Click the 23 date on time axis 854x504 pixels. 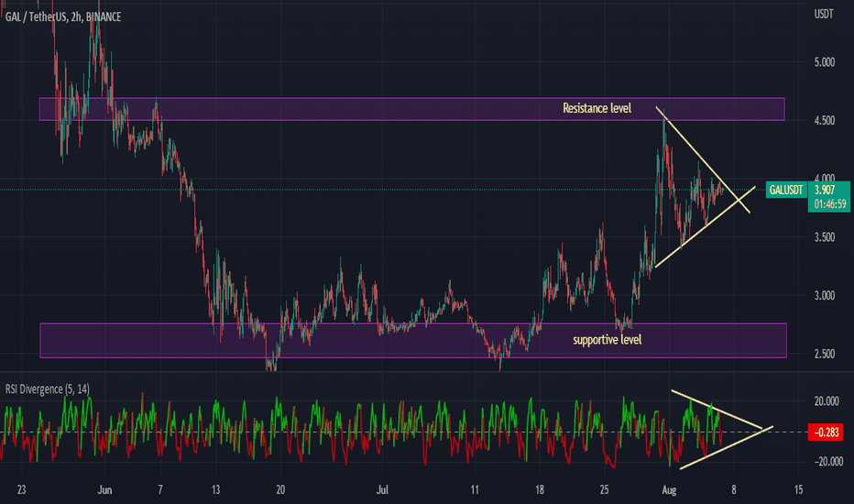[21, 490]
